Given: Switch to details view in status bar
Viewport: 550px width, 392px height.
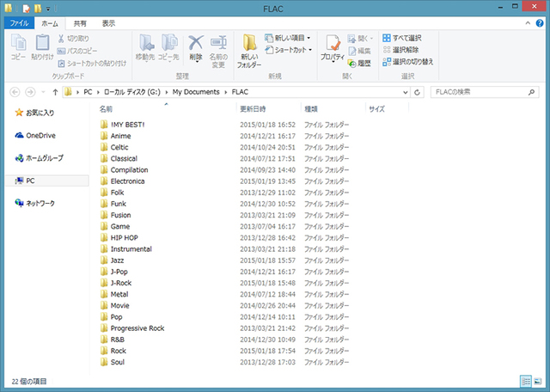Looking at the screenshot, I should [524, 380].
